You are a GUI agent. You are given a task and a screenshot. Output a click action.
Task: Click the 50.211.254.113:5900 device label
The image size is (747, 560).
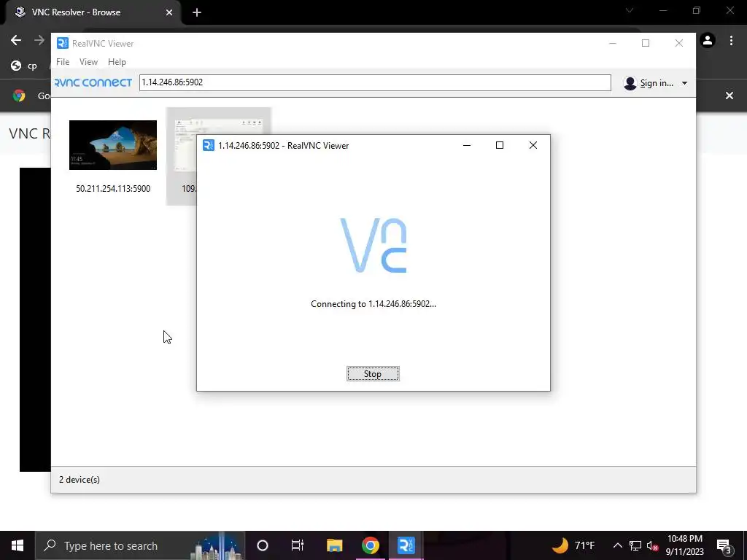113,189
